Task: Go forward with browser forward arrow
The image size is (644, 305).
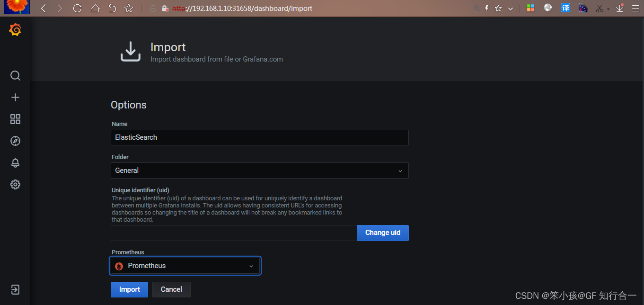Action: [60, 9]
